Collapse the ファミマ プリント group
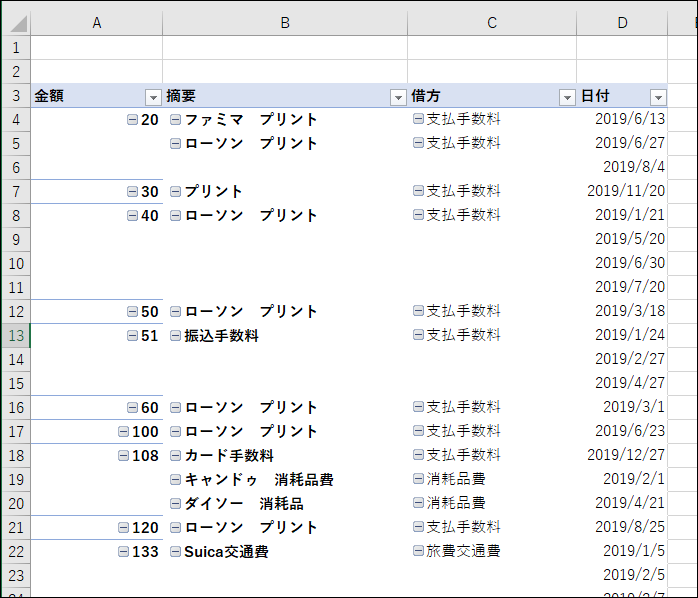This screenshot has height=598, width=698. pyautogui.click(x=176, y=120)
